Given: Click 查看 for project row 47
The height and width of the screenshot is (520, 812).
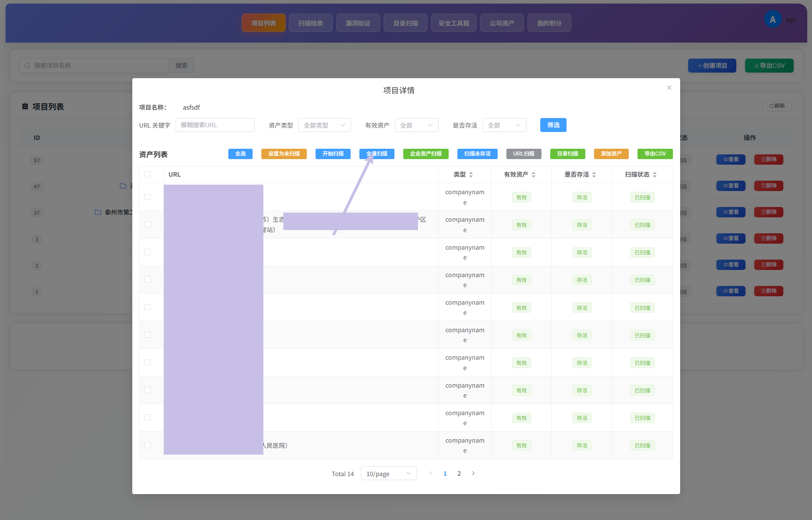Looking at the screenshot, I should point(731,186).
